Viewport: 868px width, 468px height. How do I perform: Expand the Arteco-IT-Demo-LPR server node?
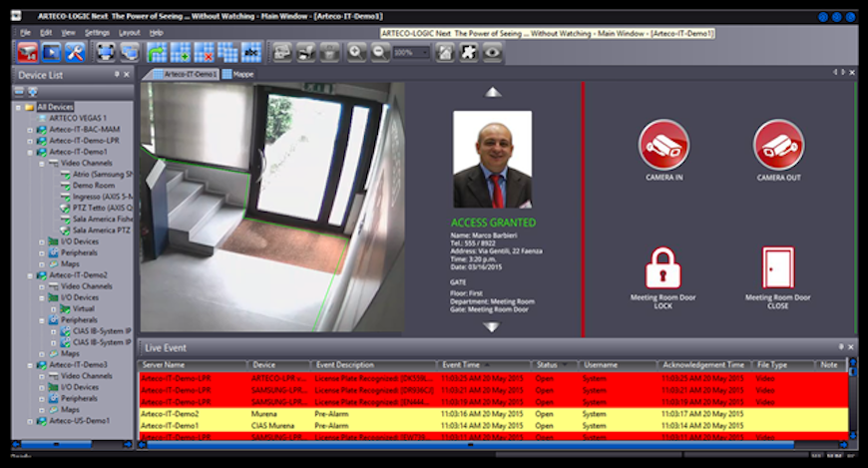click(30, 141)
